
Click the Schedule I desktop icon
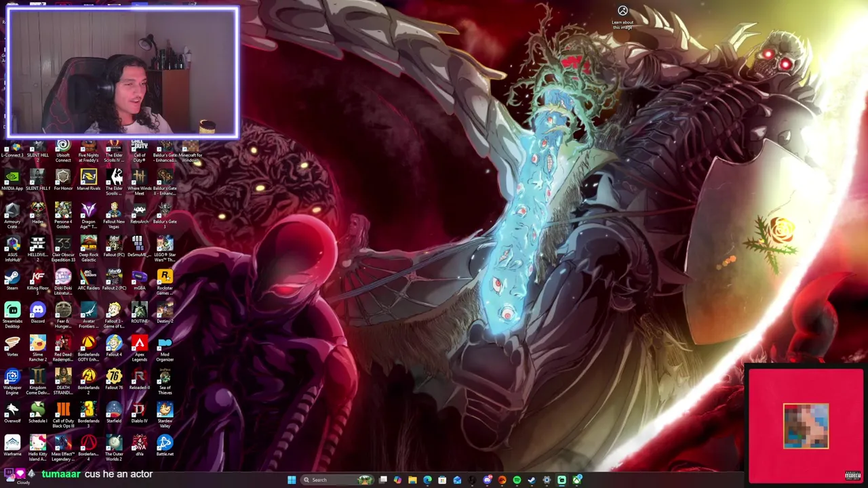point(38,413)
